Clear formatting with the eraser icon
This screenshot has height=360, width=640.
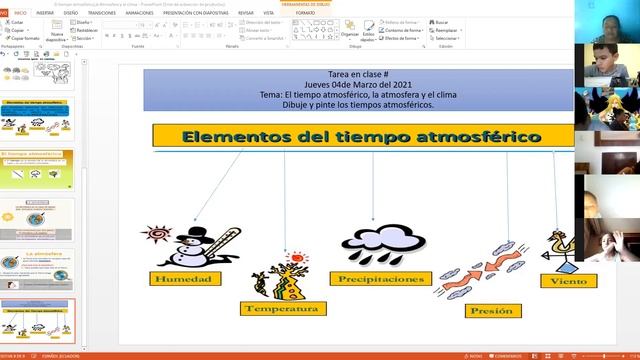[x=175, y=25]
